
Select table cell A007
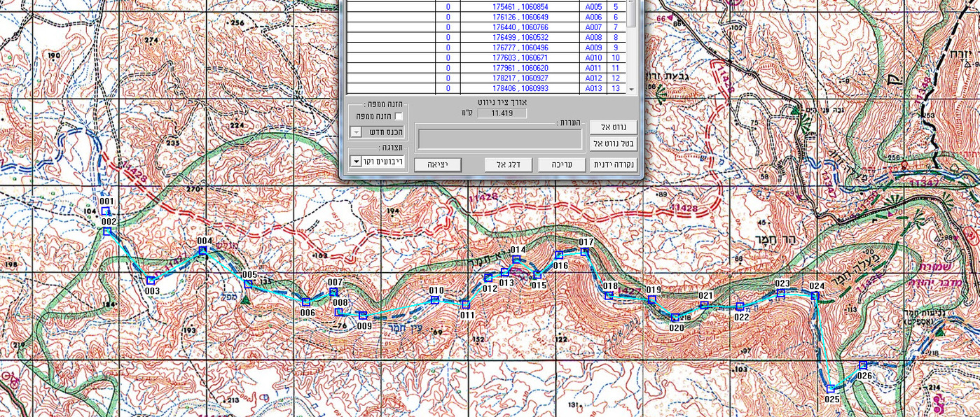(x=593, y=27)
